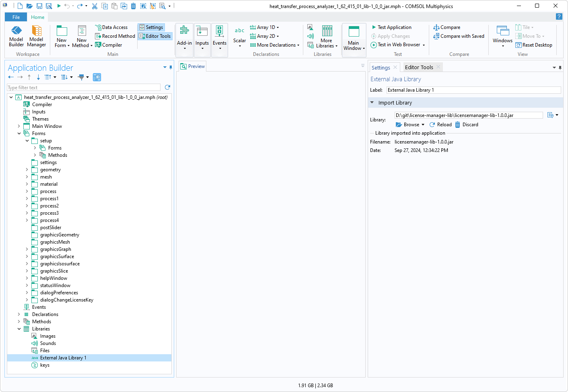
Task: Collapse the Libraries tree node
Action: (x=19, y=329)
